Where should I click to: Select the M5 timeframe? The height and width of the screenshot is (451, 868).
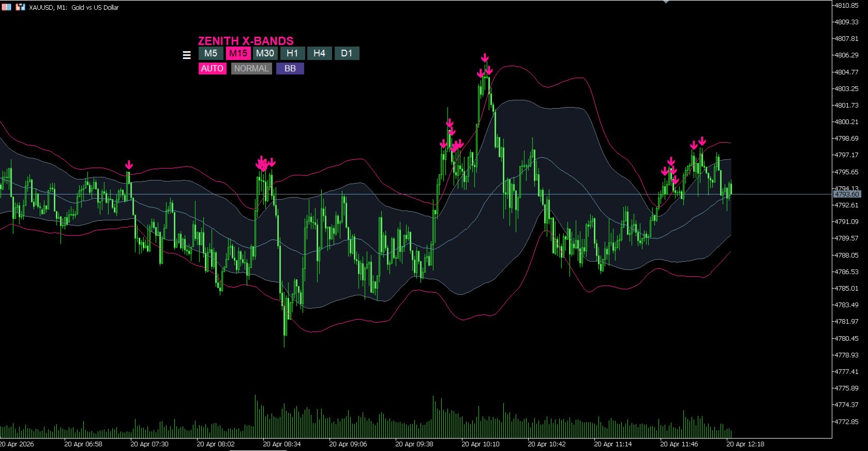pyautogui.click(x=211, y=53)
